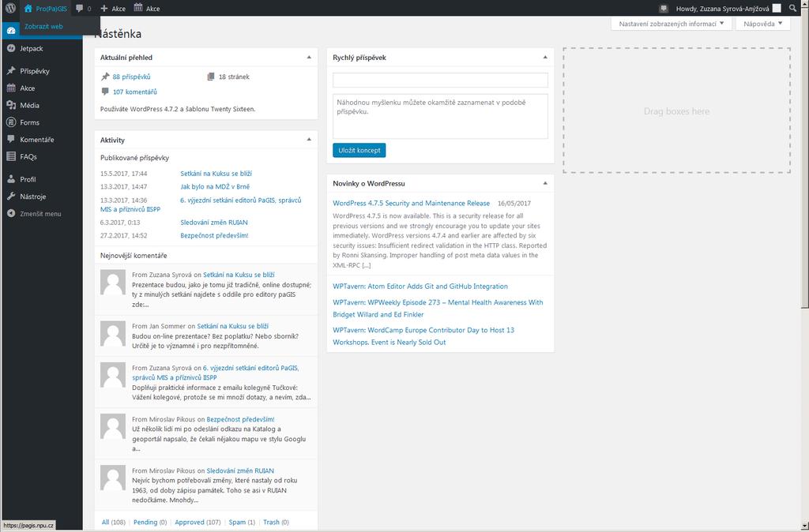
Task: Collapse the Aktuální přehled box
Action: coord(309,57)
